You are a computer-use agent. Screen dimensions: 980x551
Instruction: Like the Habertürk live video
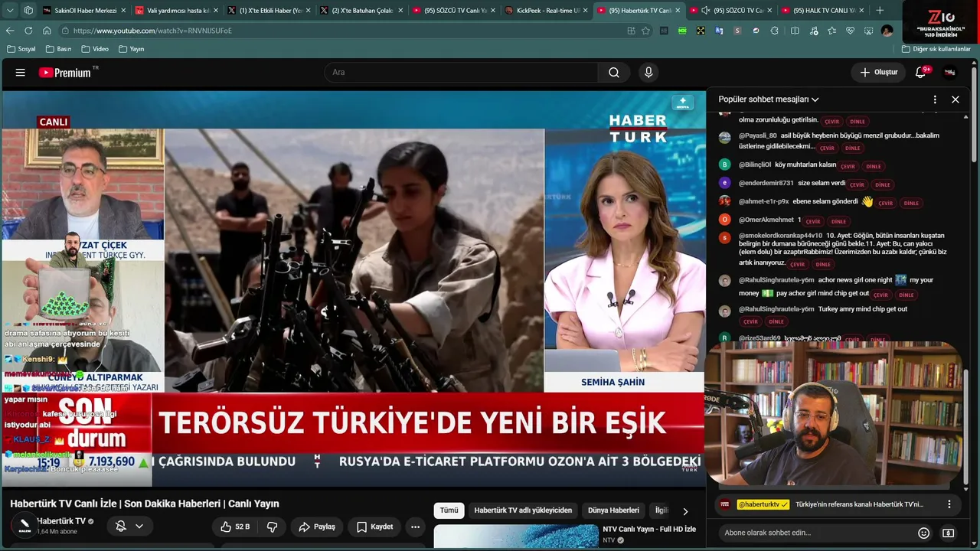235,527
